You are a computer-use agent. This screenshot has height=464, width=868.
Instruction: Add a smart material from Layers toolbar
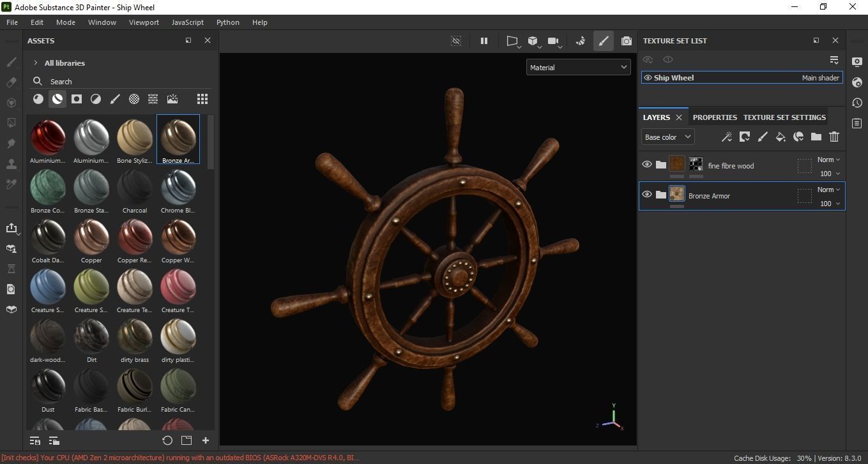[798, 137]
